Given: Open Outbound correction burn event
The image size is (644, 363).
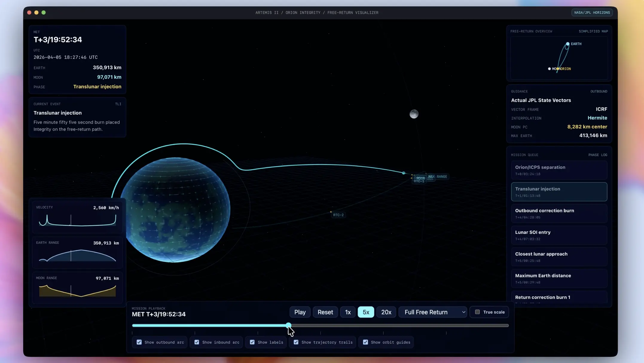Looking at the screenshot, I should pos(559,213).
